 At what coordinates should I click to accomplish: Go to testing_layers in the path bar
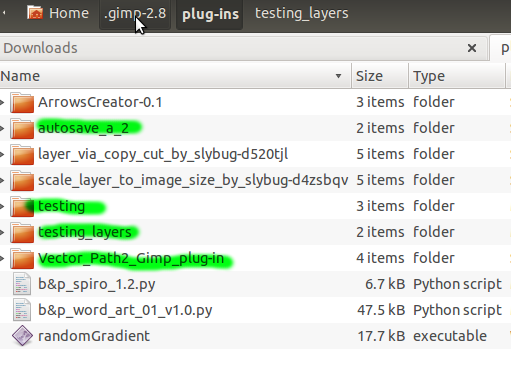pyautogui.click(x=302, y=13)
